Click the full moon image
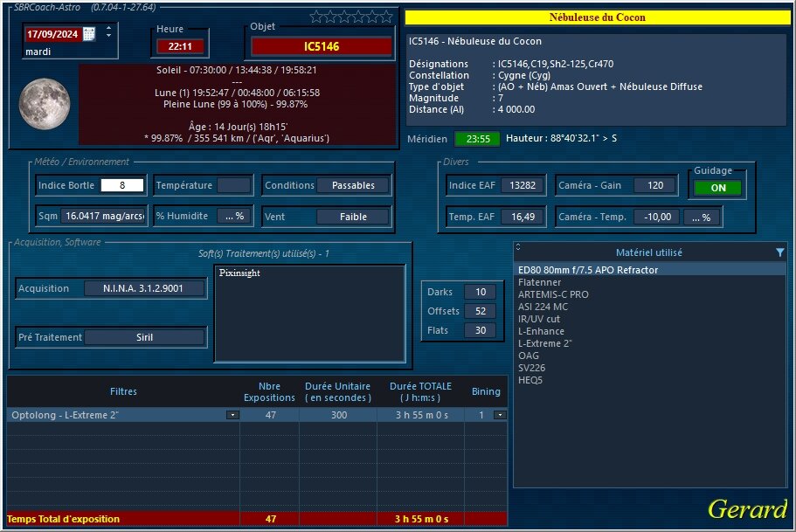 pyautogui.click(x=45, y=104)
